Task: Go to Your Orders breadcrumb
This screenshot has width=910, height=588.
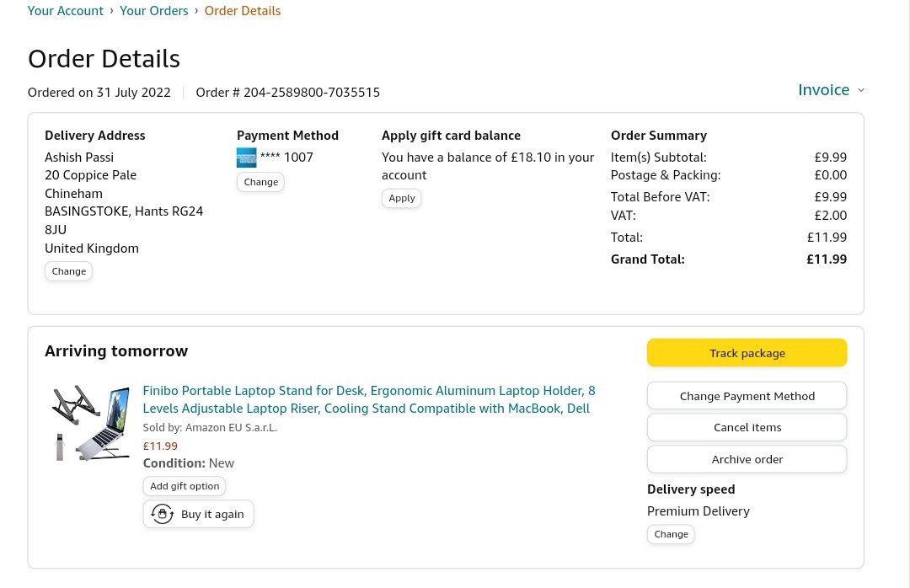Action: coord(153,11)
